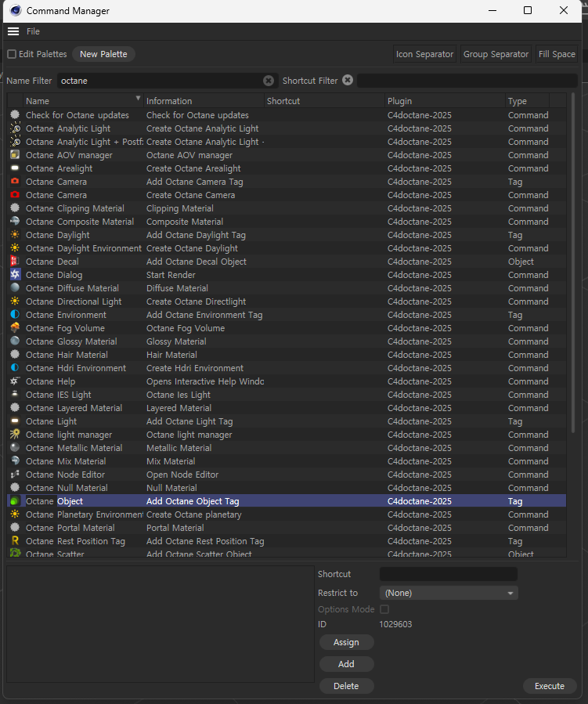Select the Octane Portal Material row
The width and height of the screenshot is (588, 704).
click(287, 528)
